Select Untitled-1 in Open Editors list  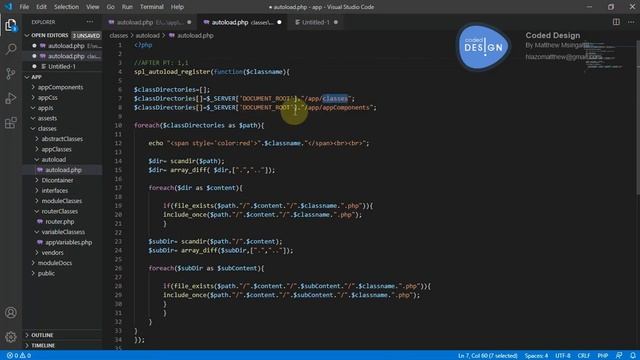point(62,66)
